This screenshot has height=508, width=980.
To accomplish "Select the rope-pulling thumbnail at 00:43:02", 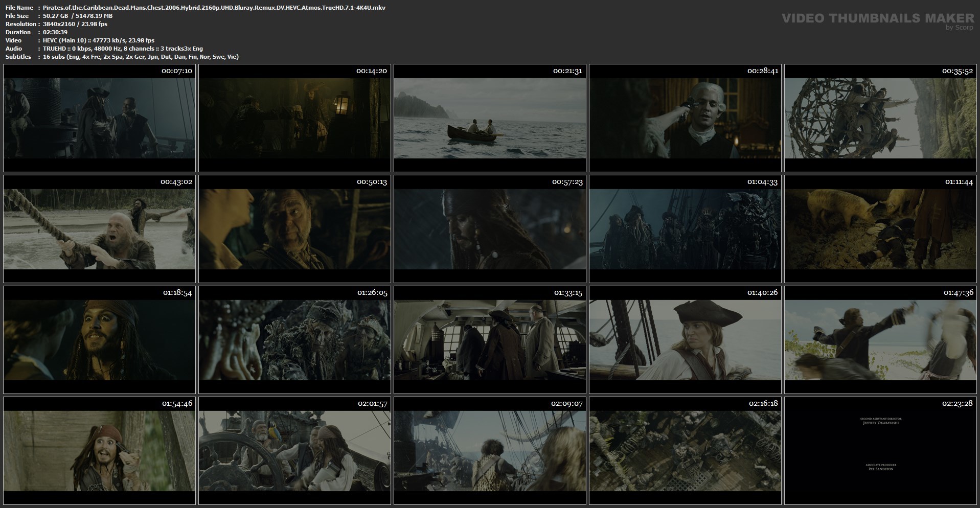I will pos(99,229).
